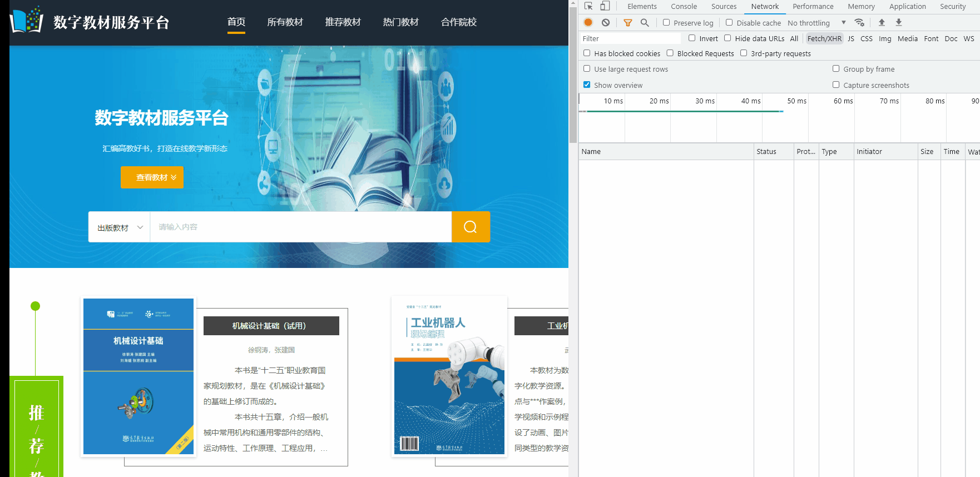Open the Application tab

pos(907,7)
